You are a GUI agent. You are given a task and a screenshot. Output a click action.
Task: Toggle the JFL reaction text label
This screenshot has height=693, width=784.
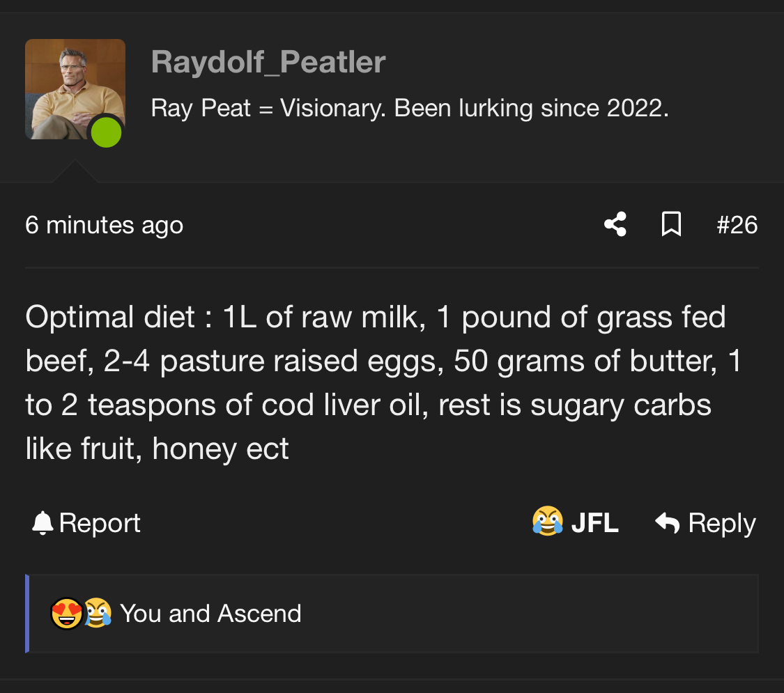[x=595, y=522]
